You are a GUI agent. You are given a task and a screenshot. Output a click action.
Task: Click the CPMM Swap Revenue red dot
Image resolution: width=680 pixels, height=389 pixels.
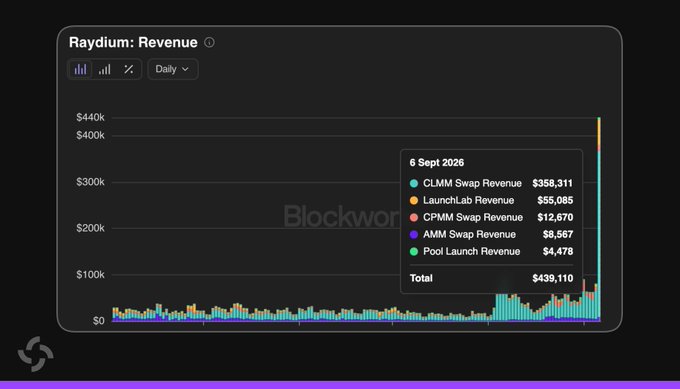(x=414, y=217)
